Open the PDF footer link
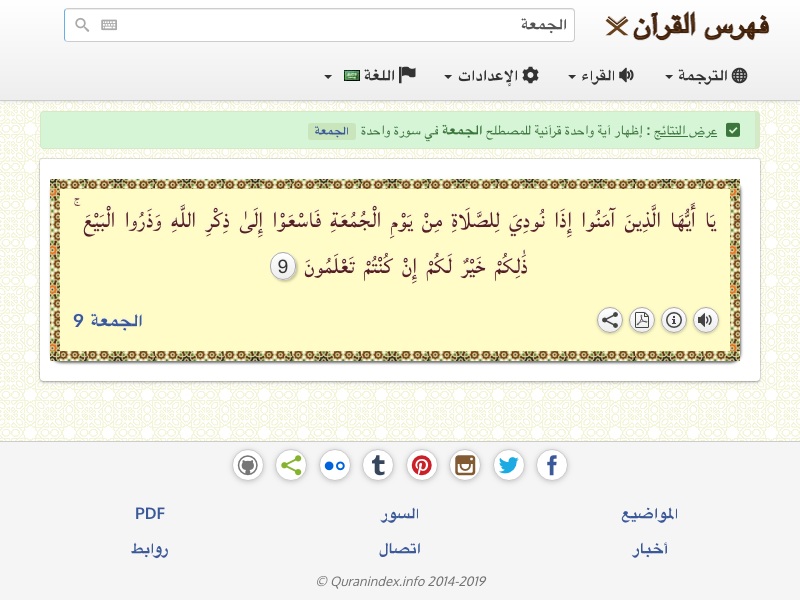The width and height of the screenshot is (800, 600). pyautogui.click(x=150, y=514)
